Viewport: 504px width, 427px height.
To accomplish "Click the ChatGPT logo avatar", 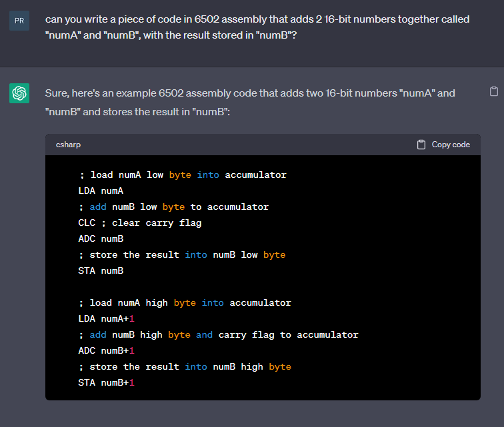I will (19, 93).
